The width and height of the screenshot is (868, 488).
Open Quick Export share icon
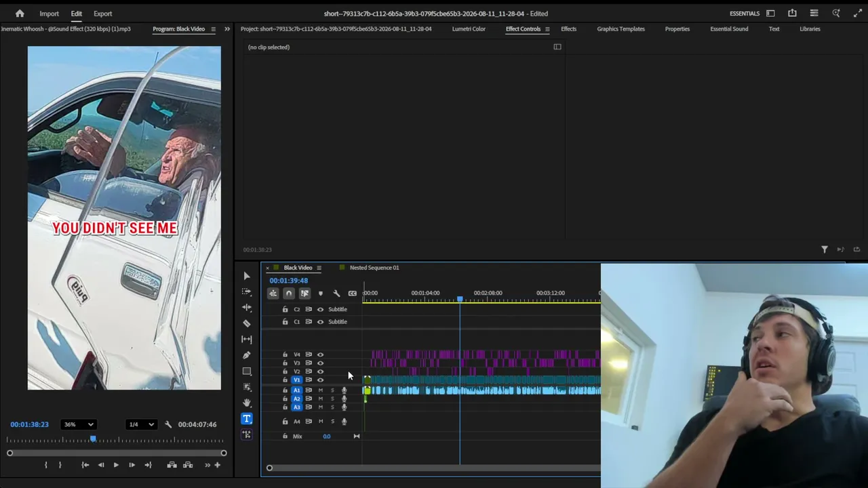[x=792, y=14]
